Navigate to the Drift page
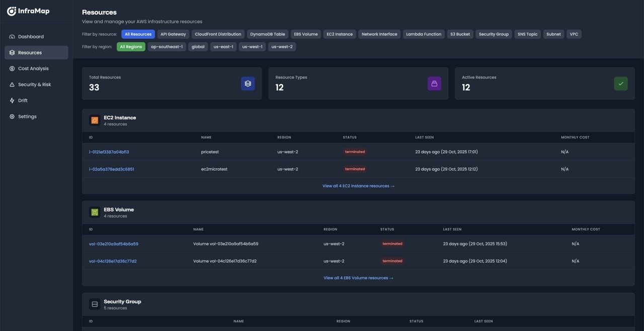644x331 pixels. click(36, 100)
